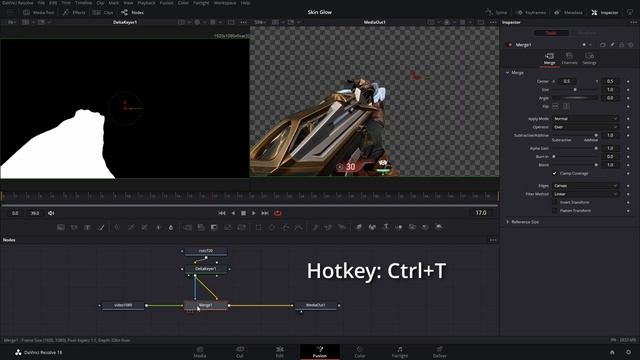Image resolution: width=640 pixels, height=360 pixels.
Task: Toggle loop playback
Action: 278,213
